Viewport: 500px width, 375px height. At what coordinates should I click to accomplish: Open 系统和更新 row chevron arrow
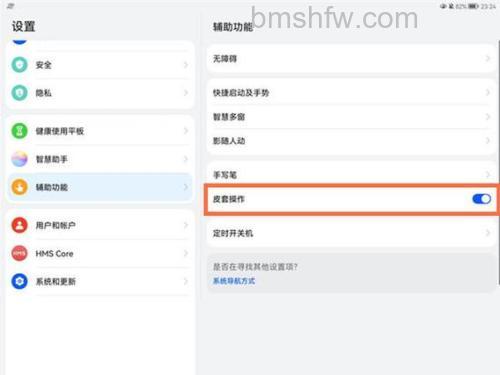click(x=186, y=281)
